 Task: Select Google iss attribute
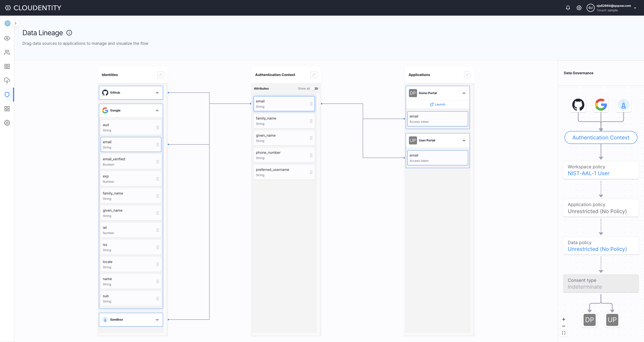tap(131, 247)
